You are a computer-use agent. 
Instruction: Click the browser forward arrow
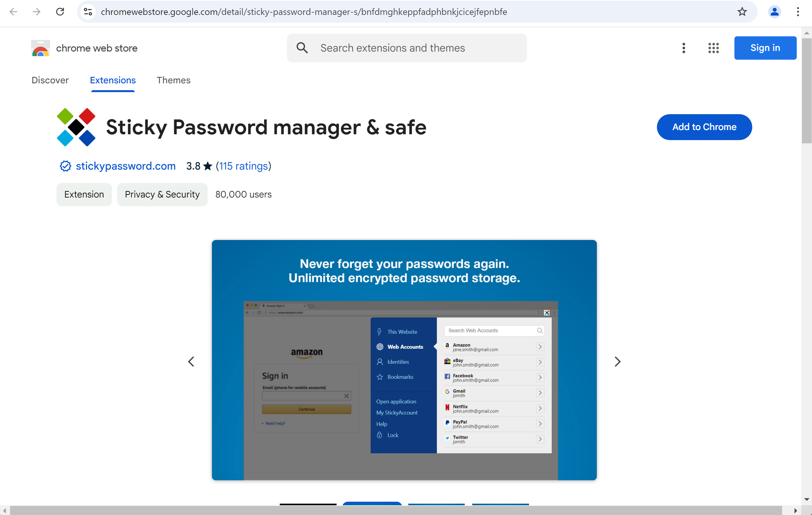[x=36, y=12]
